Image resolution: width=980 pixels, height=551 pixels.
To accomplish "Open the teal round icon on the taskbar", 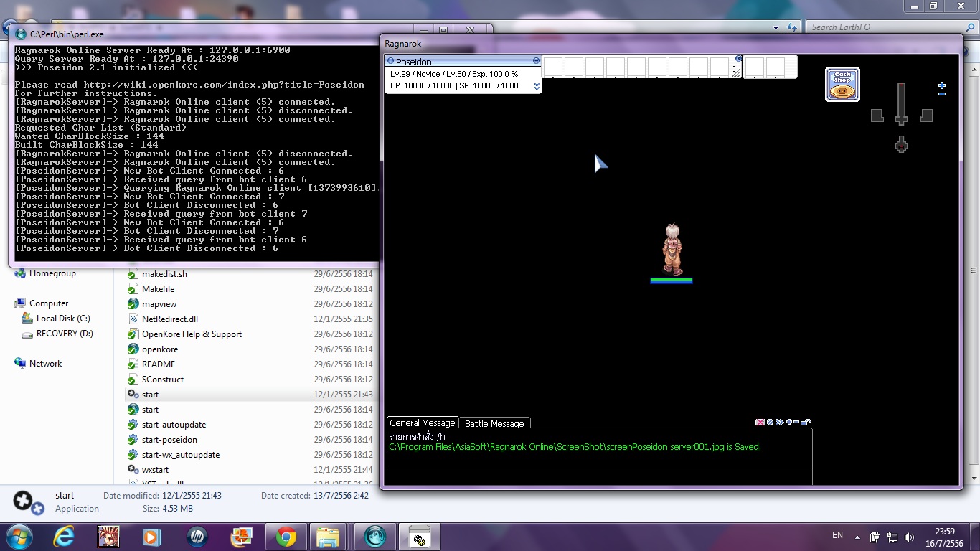I will pyautogui.click(x=375, y=536).
